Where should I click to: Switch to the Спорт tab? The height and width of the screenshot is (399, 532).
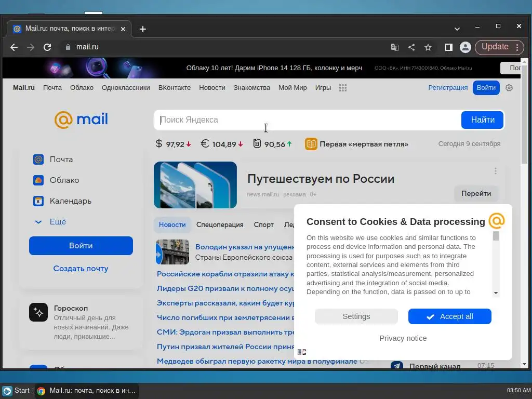point(263,224)
